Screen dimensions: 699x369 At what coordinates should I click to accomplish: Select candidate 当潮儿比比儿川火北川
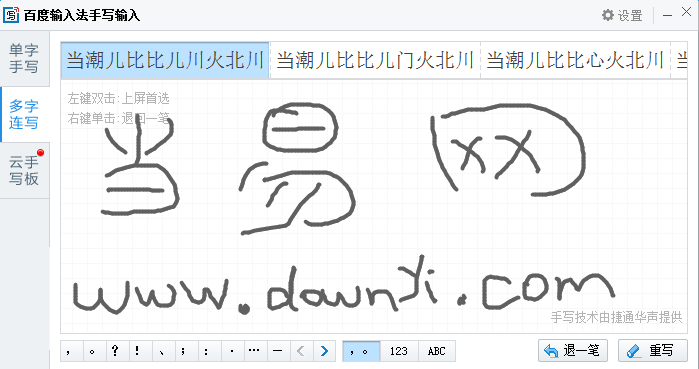click(x=165, y=61)
